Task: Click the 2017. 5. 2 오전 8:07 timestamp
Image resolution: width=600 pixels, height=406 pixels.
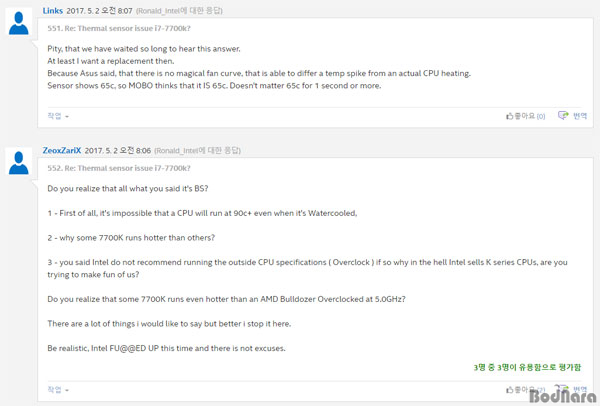Action: click(99, 11)
